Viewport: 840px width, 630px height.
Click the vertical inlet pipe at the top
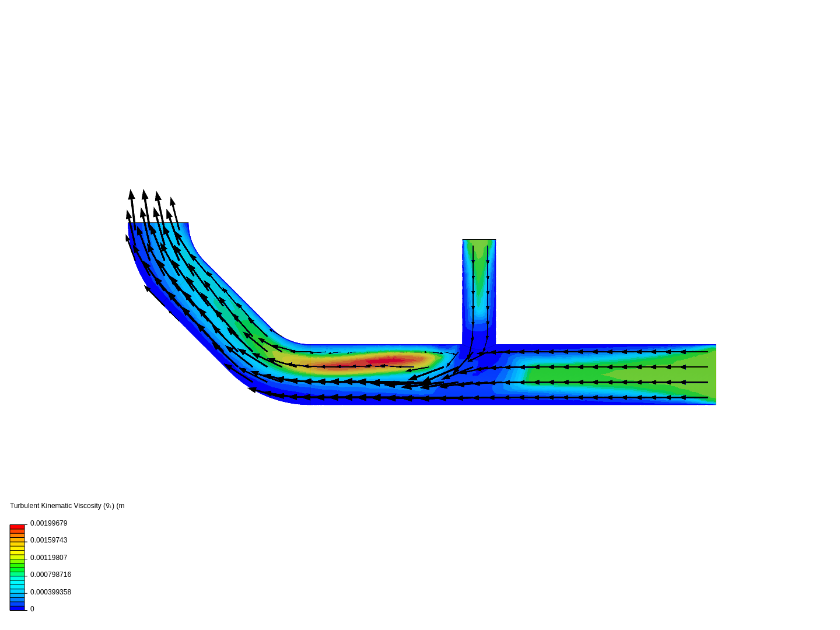[x=478, y=274]
